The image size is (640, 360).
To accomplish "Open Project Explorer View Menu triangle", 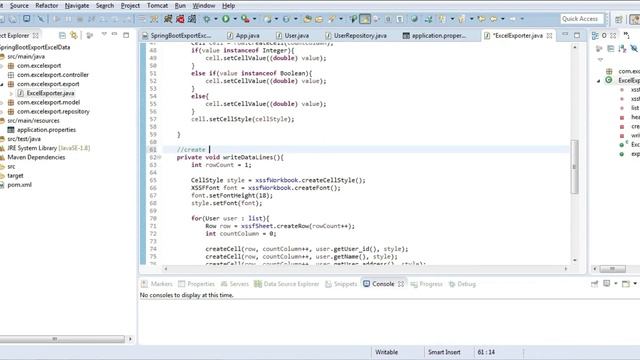I will (x=104, y=34).
